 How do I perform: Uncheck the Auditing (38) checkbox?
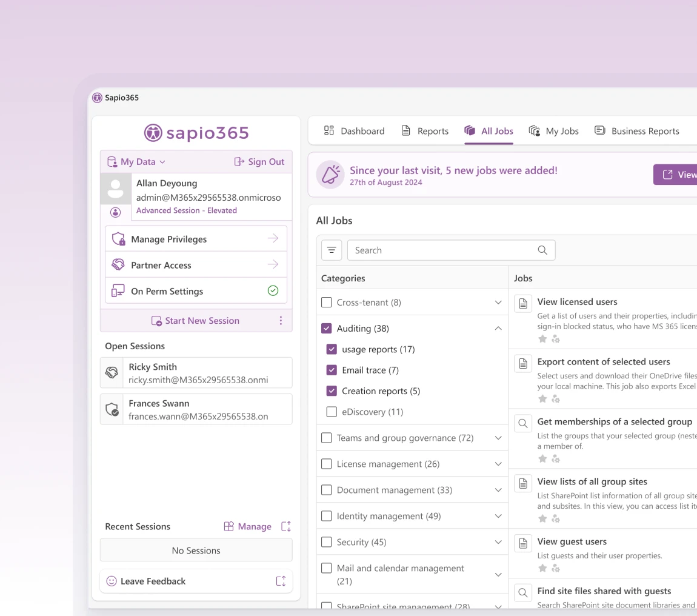tap(326, 328)
